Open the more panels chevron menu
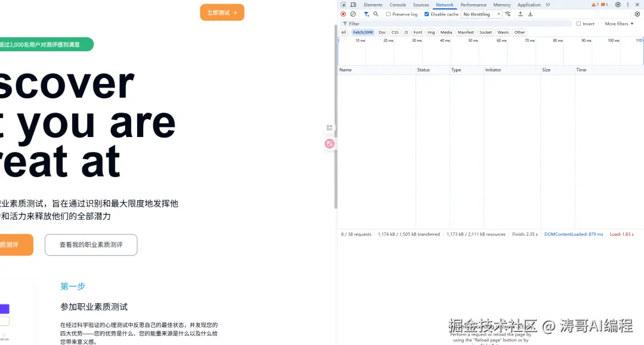The height and width of the screenshot is (345, 644). (547, 5)
